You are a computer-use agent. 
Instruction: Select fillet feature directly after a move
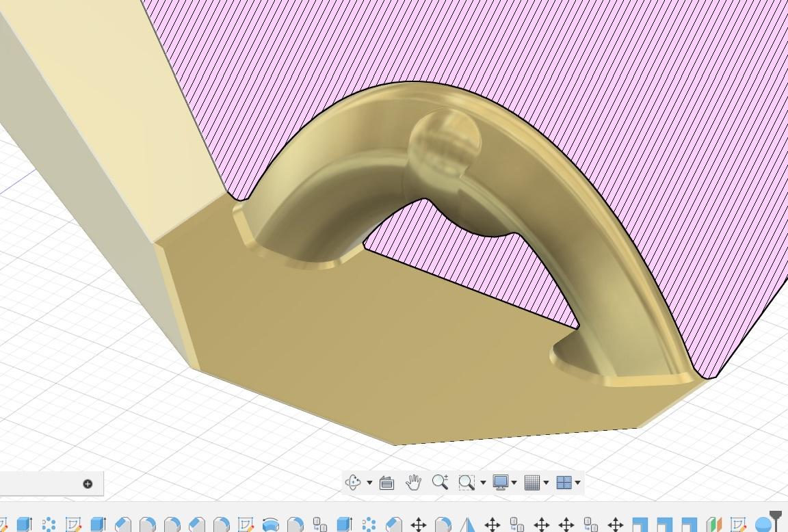[443, 524]
